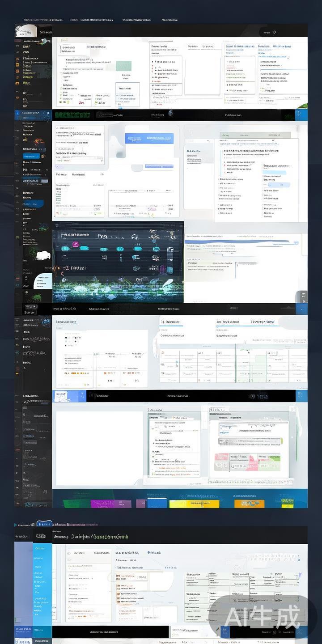322x644 pixels.
Task: Open the white logo thumbnail at top-left
Action: 25,30
